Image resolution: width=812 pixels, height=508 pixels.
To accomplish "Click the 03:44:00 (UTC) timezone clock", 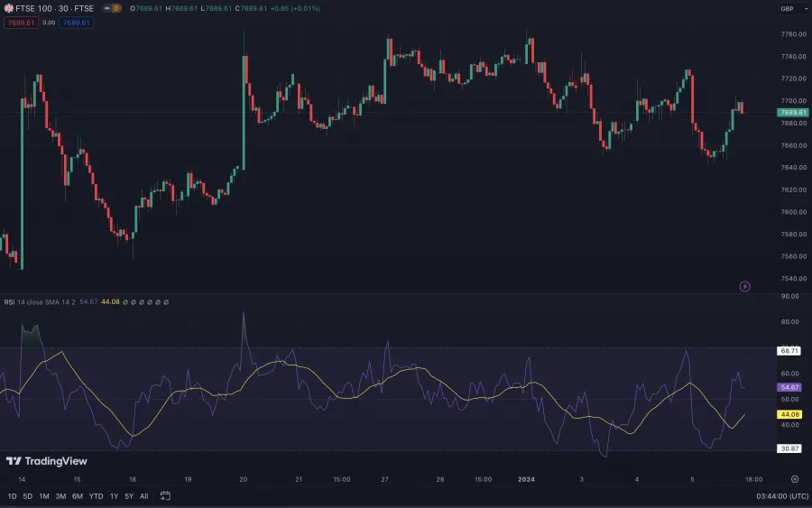I will pyautogui.click(x=782, y=496).
